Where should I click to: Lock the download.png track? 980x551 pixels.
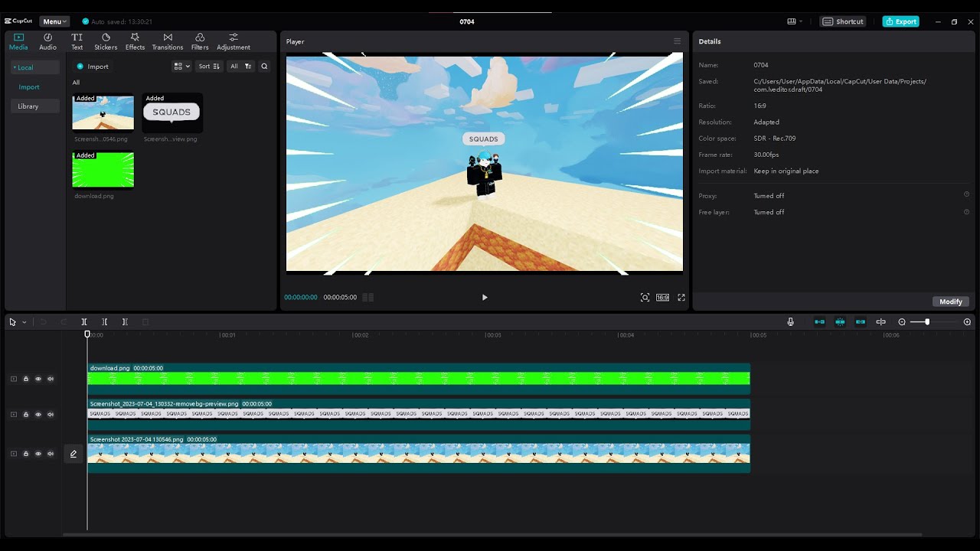[x=26, y=379]
